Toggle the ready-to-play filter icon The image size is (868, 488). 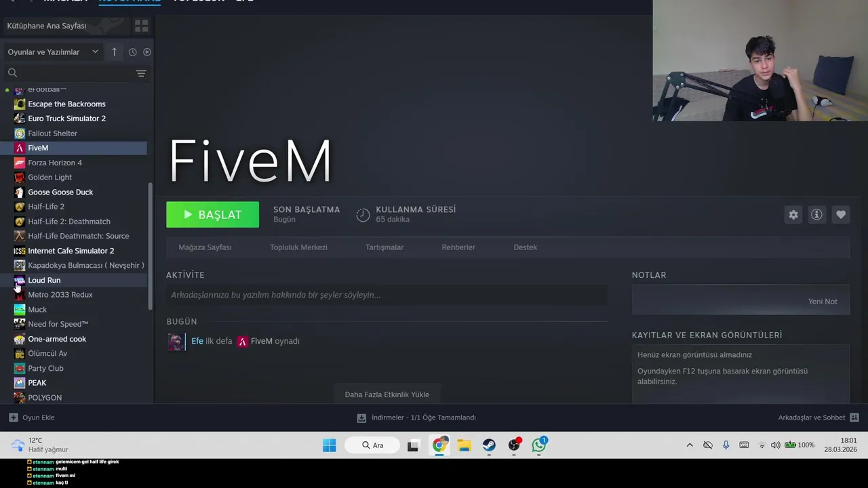[x=147, y=52]
